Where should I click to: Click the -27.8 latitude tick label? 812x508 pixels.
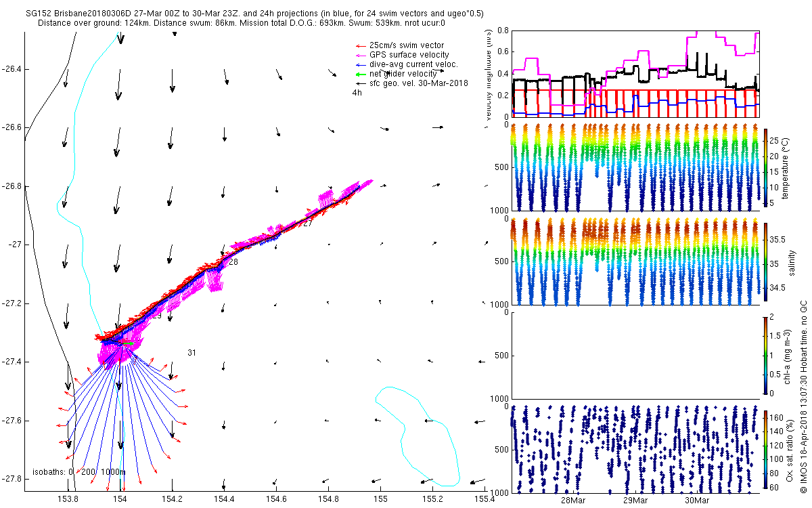(x=12, y=479)
